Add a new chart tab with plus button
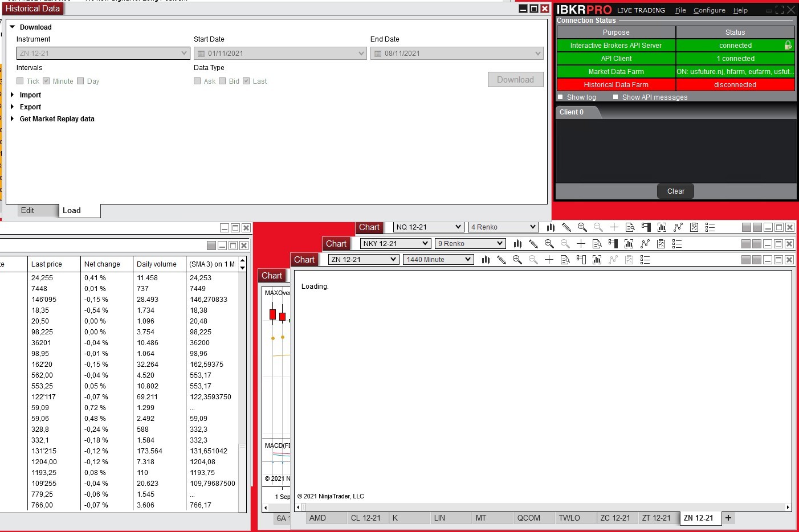The width and height of the screenshot is (799, 532). coord(728,518)
